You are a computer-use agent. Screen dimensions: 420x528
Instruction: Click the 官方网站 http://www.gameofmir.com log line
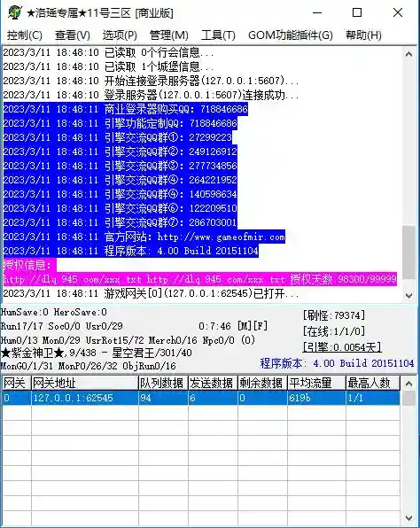[144, 237]
